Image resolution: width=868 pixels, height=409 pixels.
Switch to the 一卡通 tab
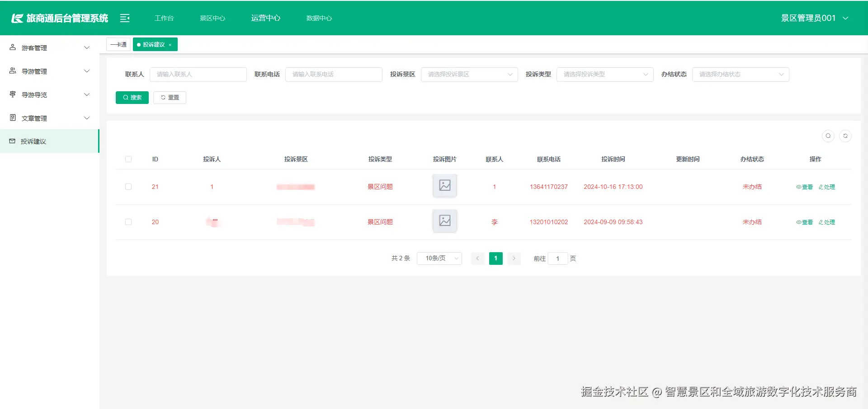click(118, 44)
